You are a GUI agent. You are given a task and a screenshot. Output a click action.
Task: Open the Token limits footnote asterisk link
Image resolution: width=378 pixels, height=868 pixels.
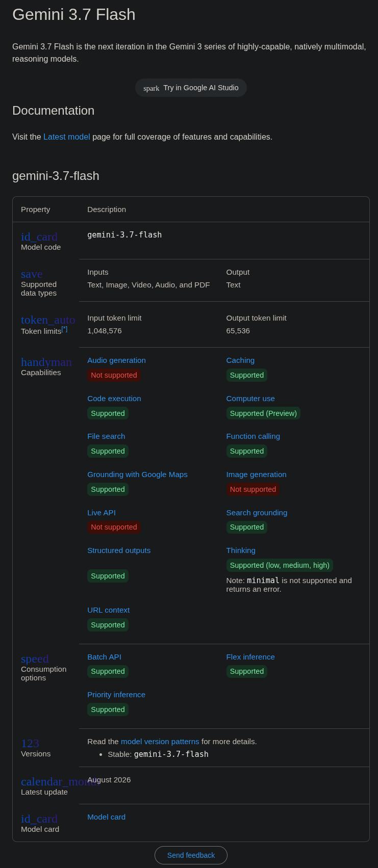(64, 329)
